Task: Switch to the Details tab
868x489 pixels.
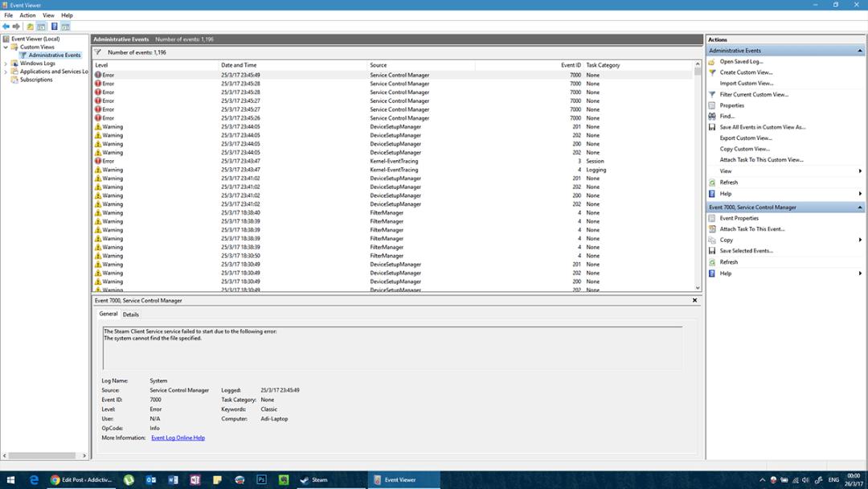Action: coord(131,314)
